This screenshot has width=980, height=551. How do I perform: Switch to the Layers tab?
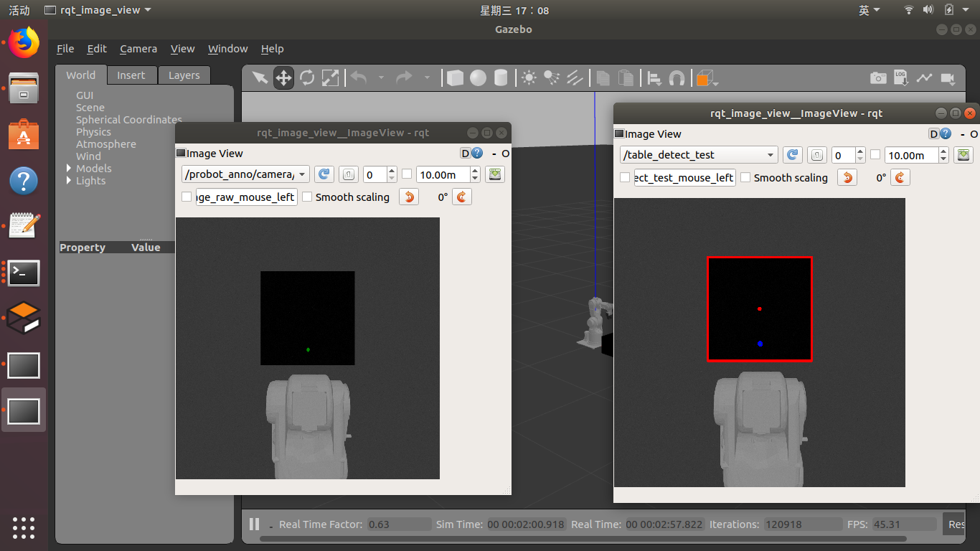[184, 75]
